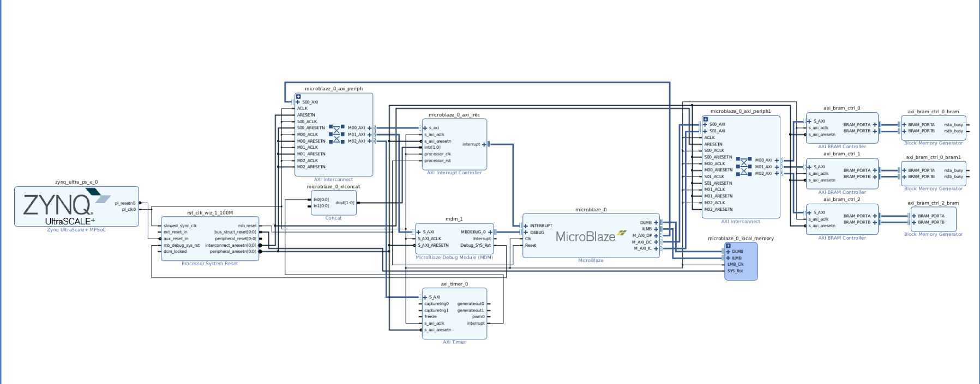This screenshot has height=384, width=980.
Task: Select freeze pin on axi_timer_0
Action: (x=430, y=317)
